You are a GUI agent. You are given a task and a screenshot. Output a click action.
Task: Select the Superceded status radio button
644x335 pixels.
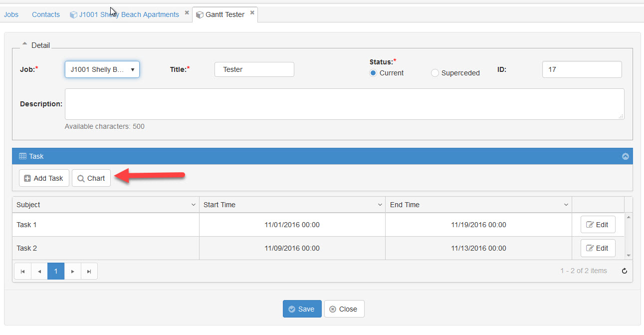tap(435, 73)
